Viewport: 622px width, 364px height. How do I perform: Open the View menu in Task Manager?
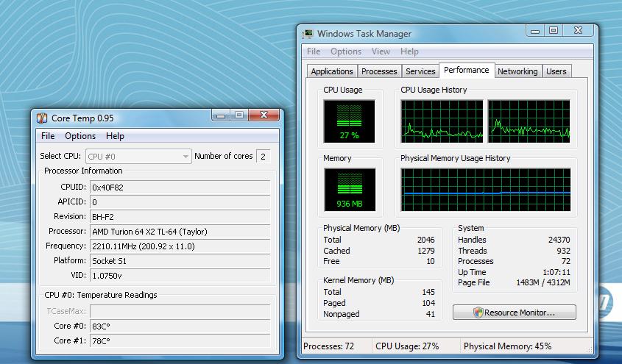click(381, 51)
